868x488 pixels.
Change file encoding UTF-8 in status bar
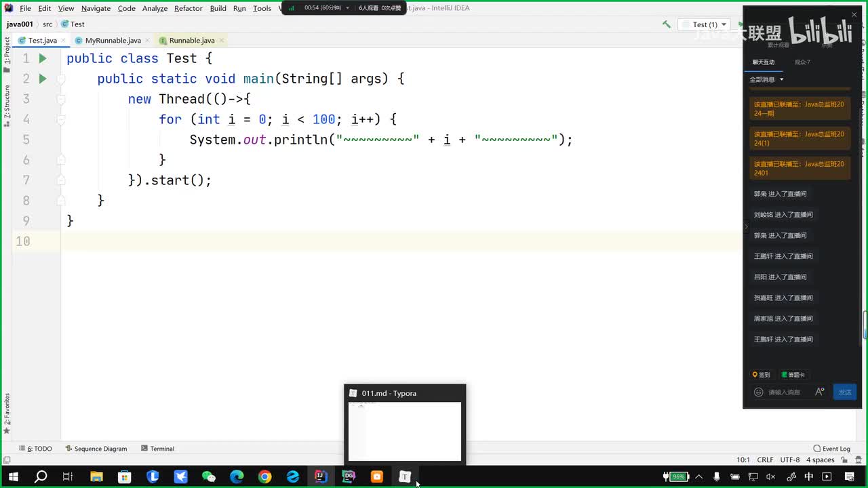[x=790, y=460]
